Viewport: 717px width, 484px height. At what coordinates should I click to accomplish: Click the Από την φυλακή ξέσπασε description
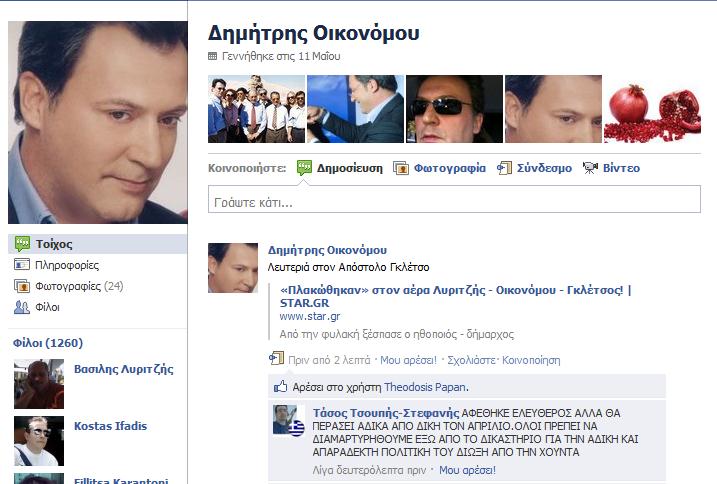[396, 334]
